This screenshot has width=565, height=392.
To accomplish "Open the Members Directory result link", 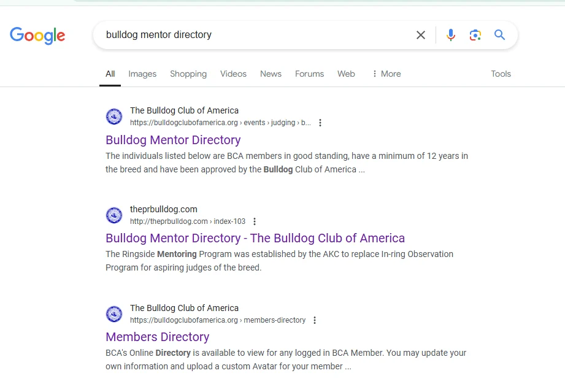I will [158, 337].
